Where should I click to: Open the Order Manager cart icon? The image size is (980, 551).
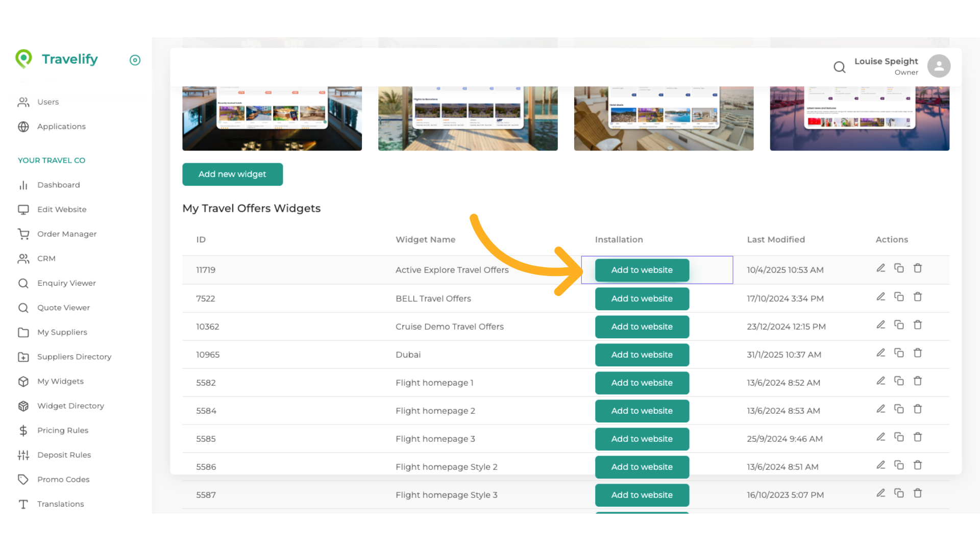tap(23, 234)
